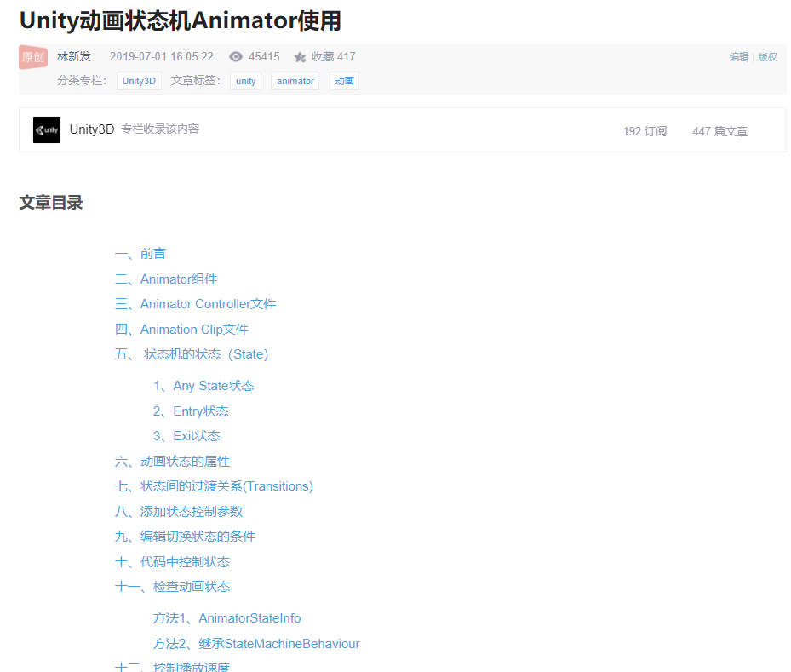Jump to 二、Animator组件 section
Screen dimensions: 791x672
[166, 279]
